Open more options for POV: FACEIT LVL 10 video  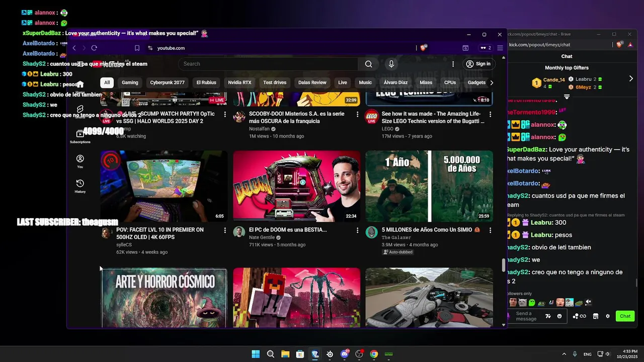(x=225, y=230)
